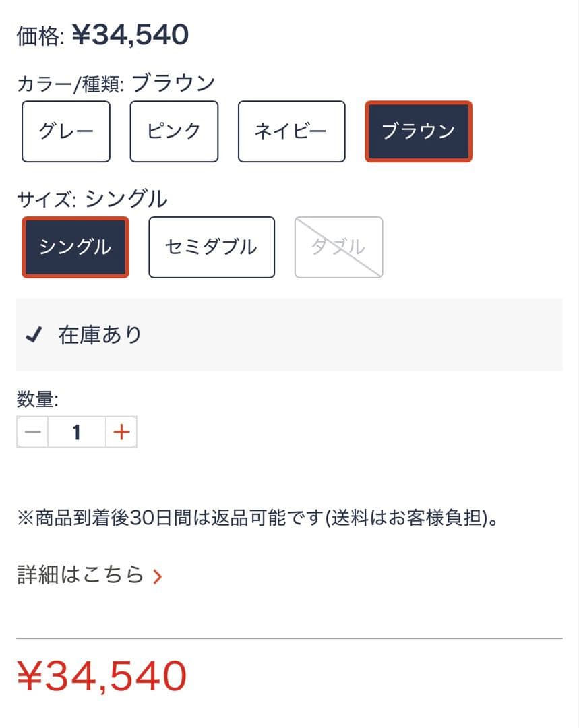Choose the ネイビー color variant
This screenshot has width=579, height=728.
click(291, 131)
